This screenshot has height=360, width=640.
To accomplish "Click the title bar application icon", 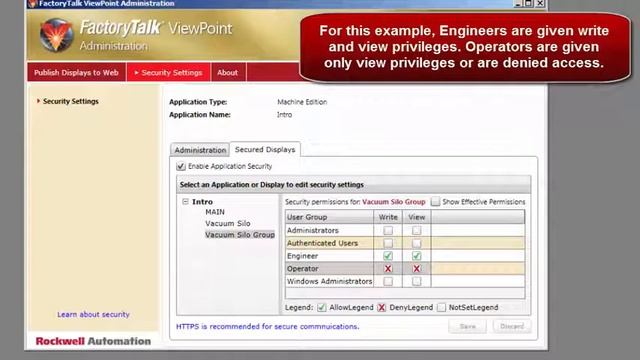I will (x=32, y=4).
